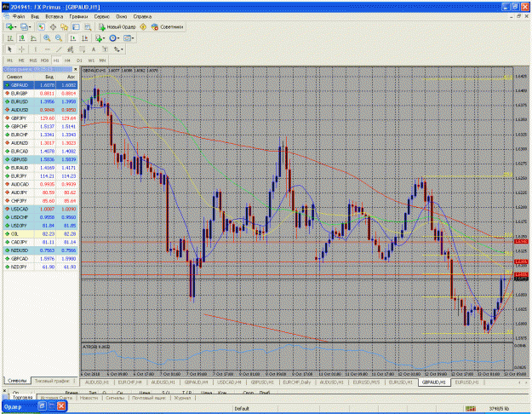532x414 pixels.
Task: Open EURCHF,Daily chart tab
Action: click(296, 382)
